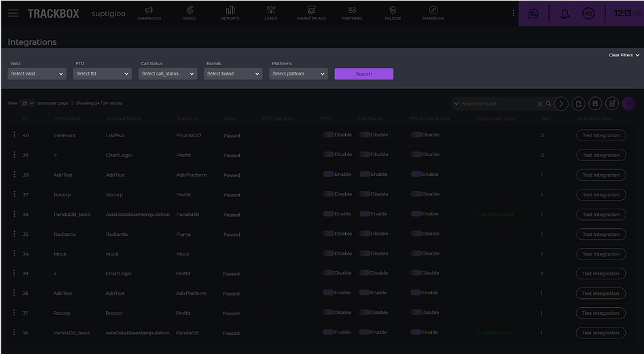Viewport: 644px width, 354px height.
Task: Open the Marketplace section
Action: tap(311, 13)
